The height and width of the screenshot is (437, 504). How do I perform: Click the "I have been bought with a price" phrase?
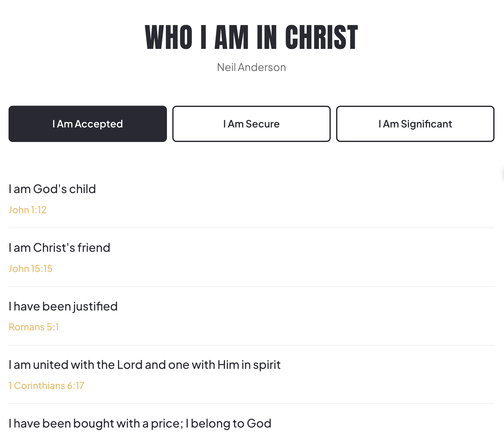[95, 423]
